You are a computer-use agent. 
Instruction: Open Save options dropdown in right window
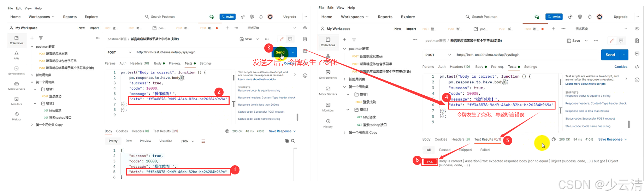click(x=586, y=41)
